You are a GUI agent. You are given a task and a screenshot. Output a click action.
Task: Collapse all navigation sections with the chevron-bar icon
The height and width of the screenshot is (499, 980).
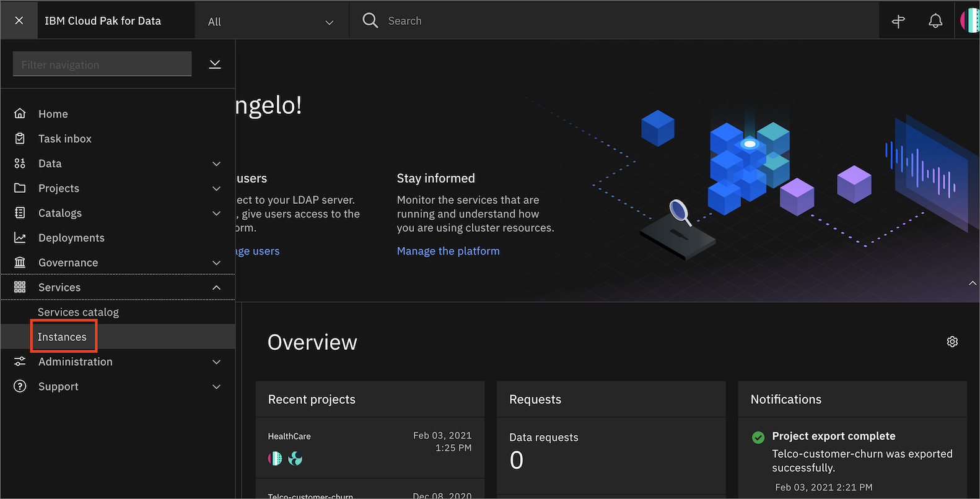215,64
